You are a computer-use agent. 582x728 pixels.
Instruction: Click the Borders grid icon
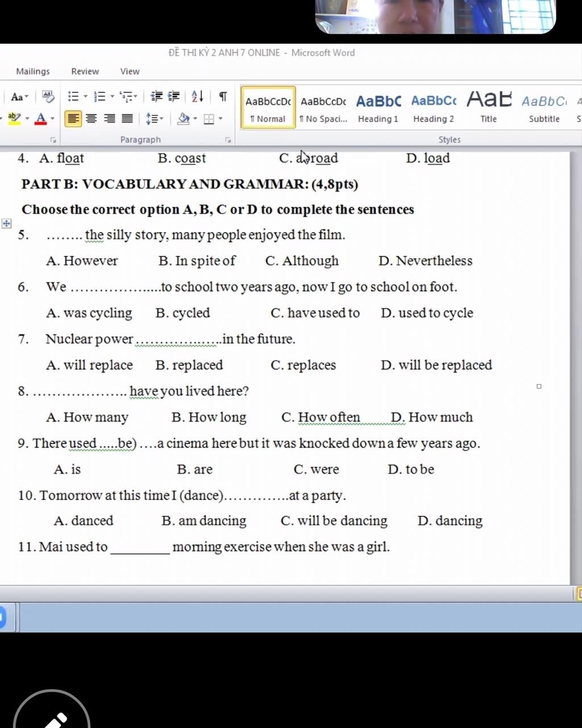pos(209,119)
